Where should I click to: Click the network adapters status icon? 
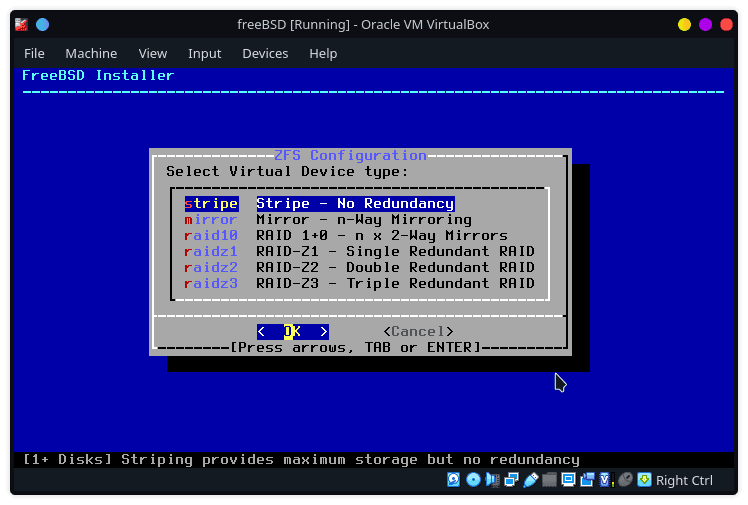[x=511, y=480]
